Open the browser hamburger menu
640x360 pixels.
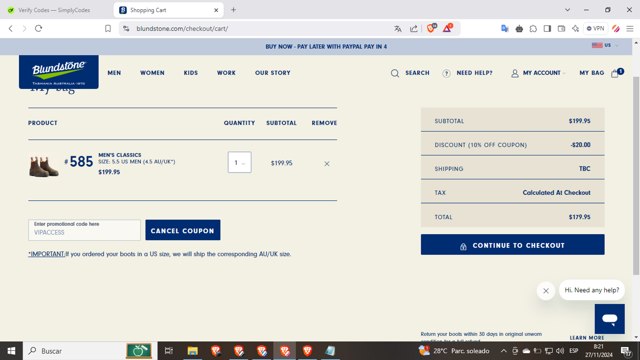pos(630,29)
